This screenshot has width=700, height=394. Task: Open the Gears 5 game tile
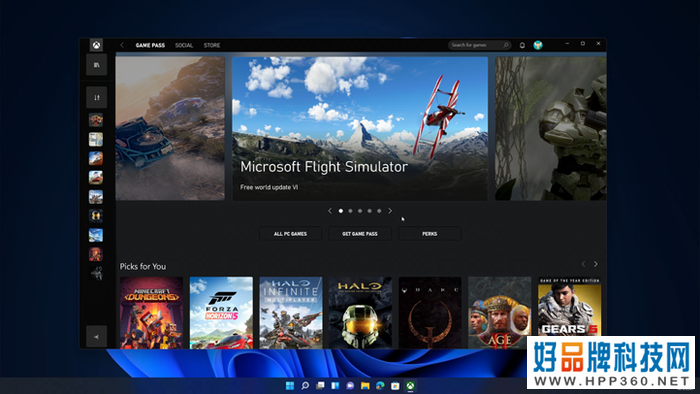570,307
